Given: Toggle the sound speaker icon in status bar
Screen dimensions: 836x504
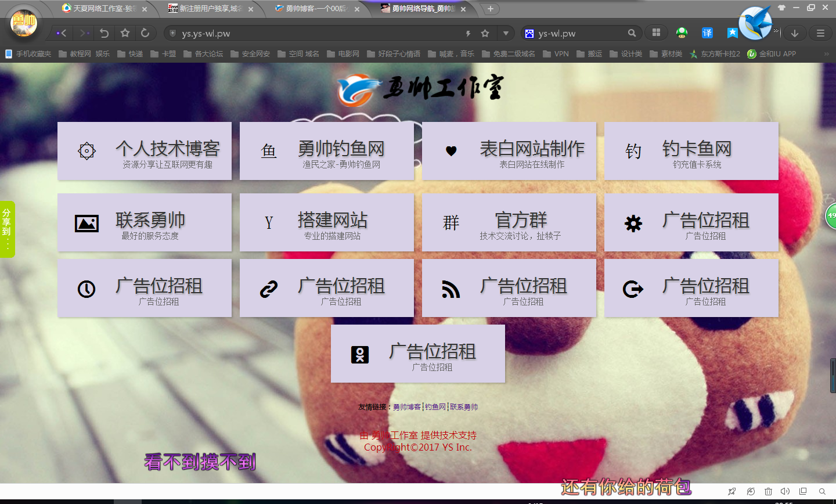Looking at the screenshot, I should [785, 491].
